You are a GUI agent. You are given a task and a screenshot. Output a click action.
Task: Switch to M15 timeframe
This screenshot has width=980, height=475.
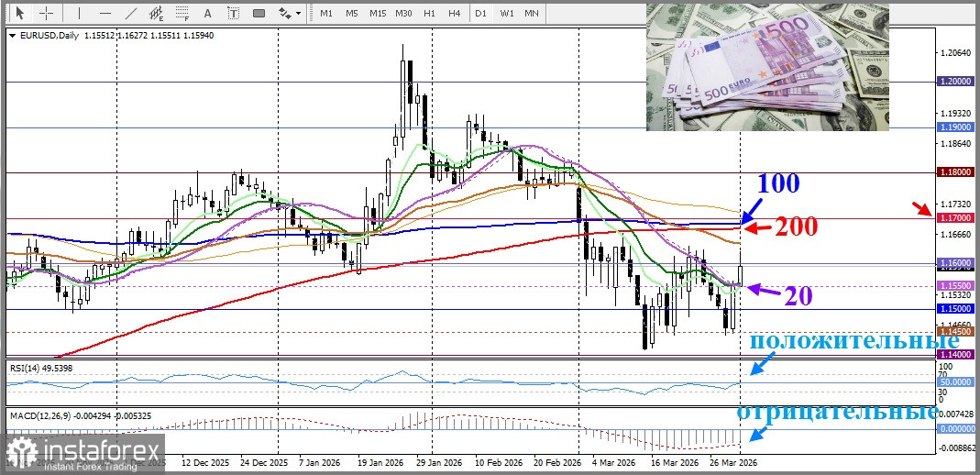378,13
